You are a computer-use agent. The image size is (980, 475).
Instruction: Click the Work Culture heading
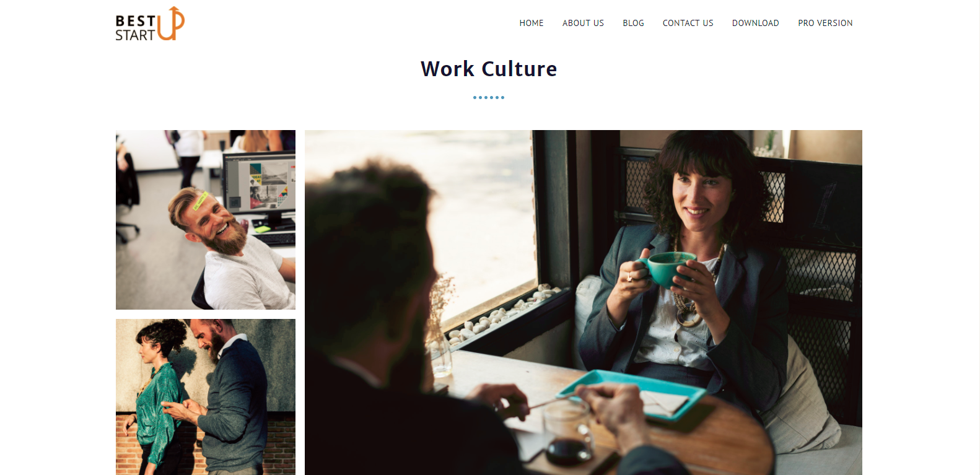pyautogui.click(x=489, y=69)
